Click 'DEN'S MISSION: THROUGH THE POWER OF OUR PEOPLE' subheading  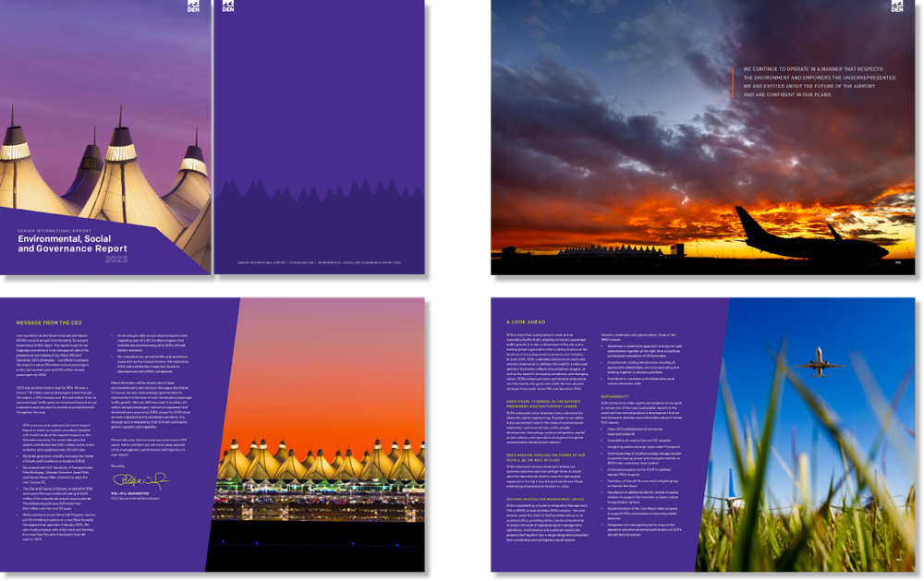[x=546, y=457]
